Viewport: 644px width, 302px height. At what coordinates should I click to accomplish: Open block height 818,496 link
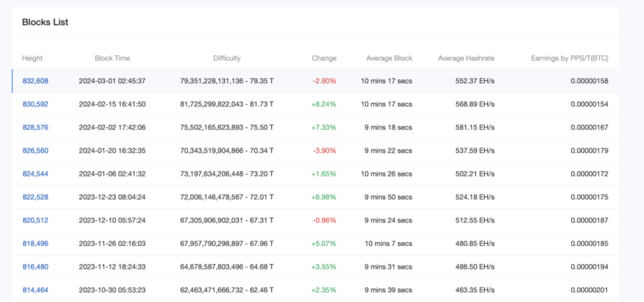(x=36, y=244)
